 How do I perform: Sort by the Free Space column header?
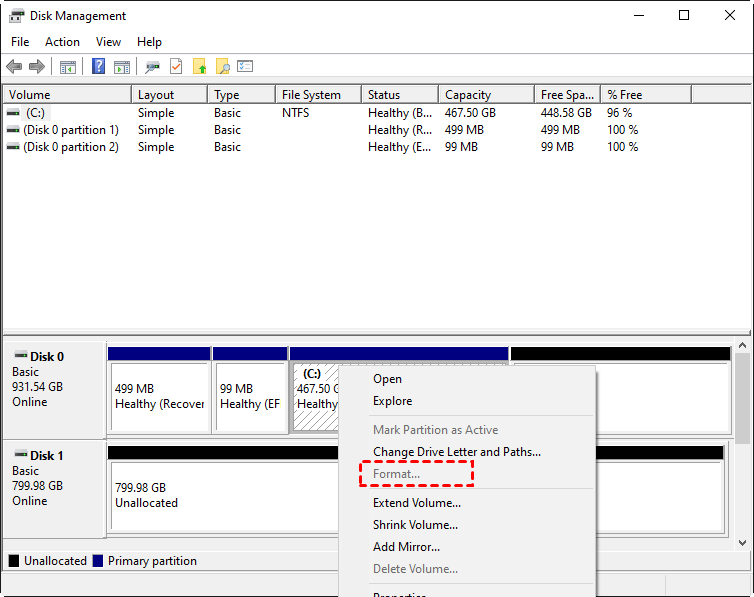pyautogui.click(x=568, y=95)
